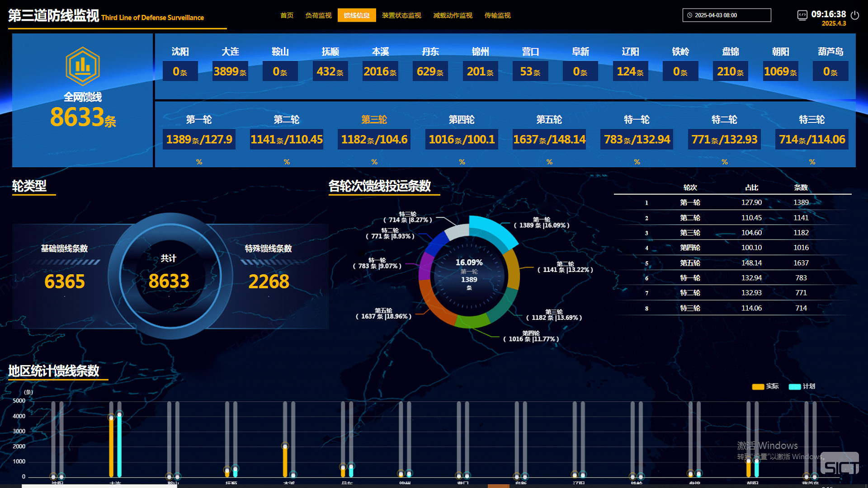Open the 2025-04-03 08:00 datetime picker
This screenshot has width=868, height=488.
(726, 15)
